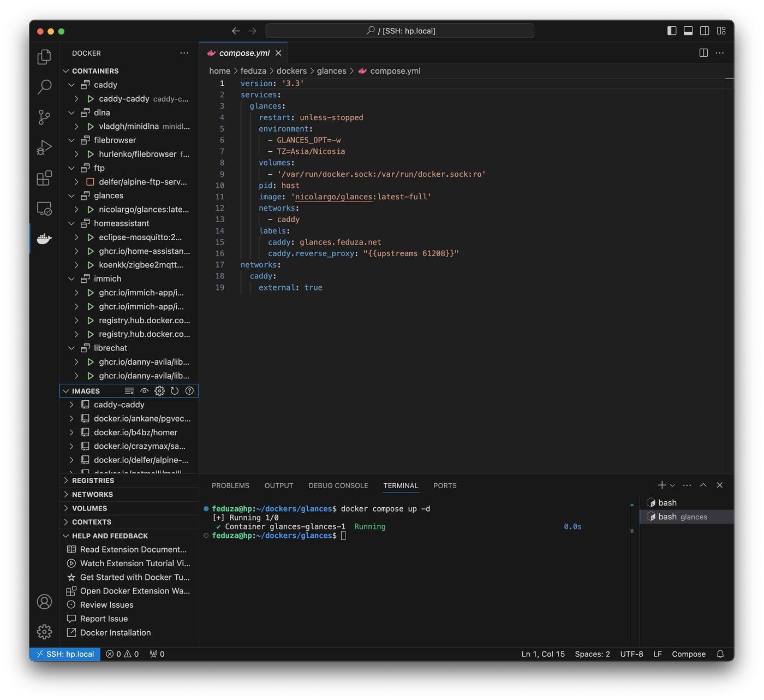Open the Explorer view in activity bar
Image resolution: width=764 pixels, height=700 pixels.
(x=44, y=57)
